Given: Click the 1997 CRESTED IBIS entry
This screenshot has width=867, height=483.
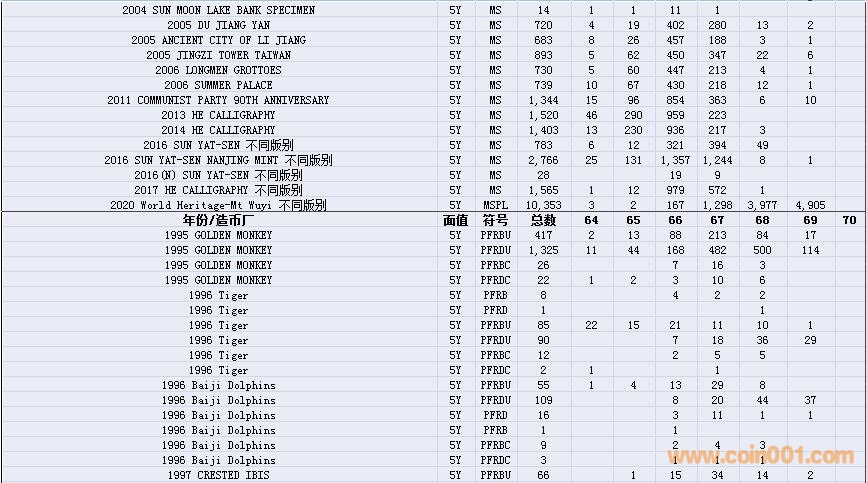Looking at the screenshot, I should (x=218, y=475).
